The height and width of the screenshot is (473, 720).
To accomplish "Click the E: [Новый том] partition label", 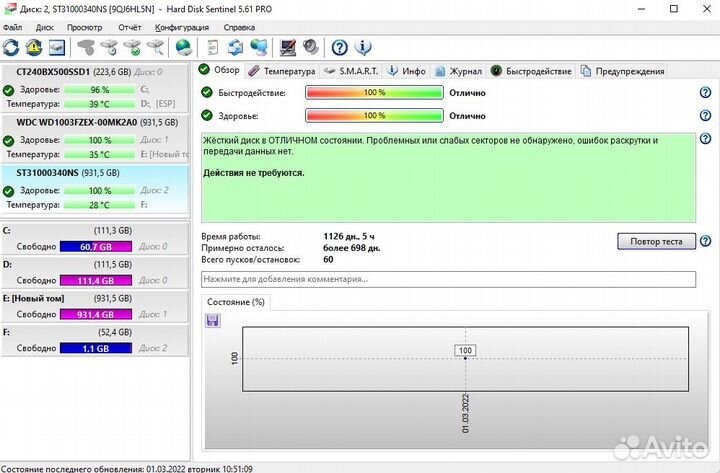I will [34, 298].
